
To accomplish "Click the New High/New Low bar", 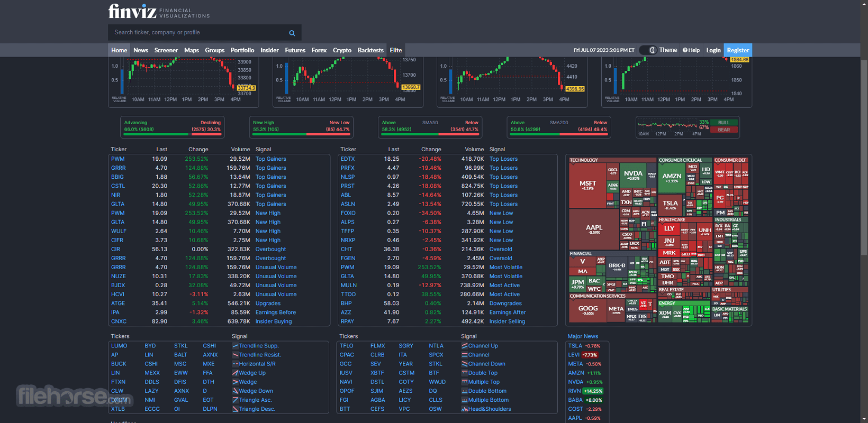I will [301, 134].
